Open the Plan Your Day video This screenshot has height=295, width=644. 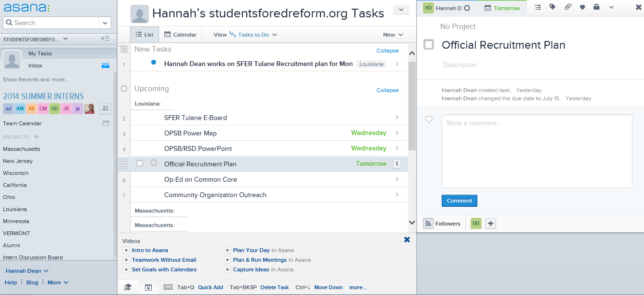[x=251, y=250]
